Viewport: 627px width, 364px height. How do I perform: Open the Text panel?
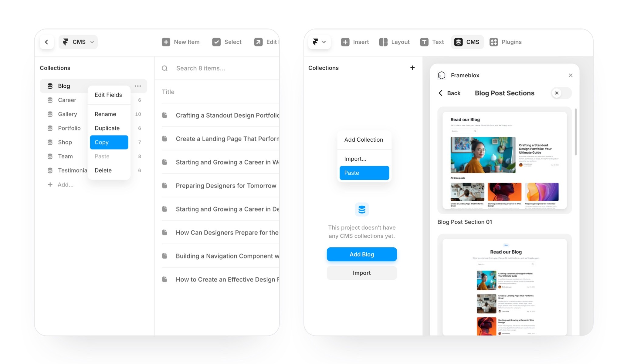pos(432,42)
